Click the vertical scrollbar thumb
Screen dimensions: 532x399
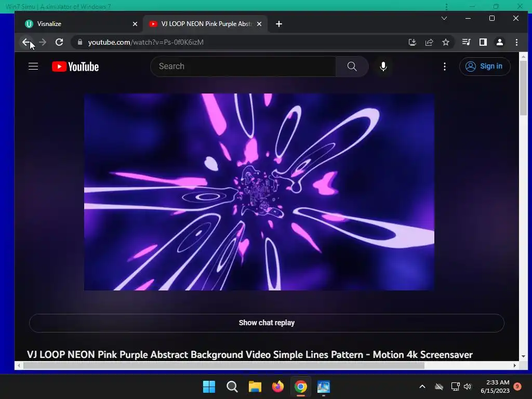[x=523, y=87]
